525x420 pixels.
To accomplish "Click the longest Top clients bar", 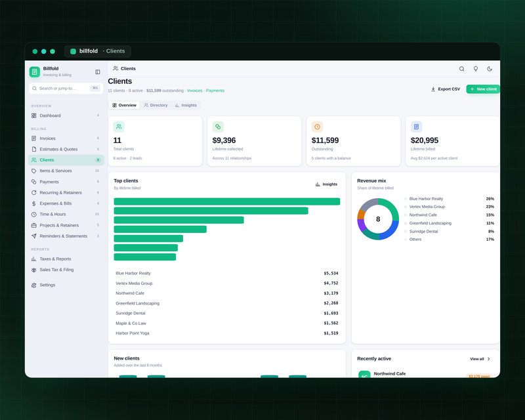I will (227, 201).
